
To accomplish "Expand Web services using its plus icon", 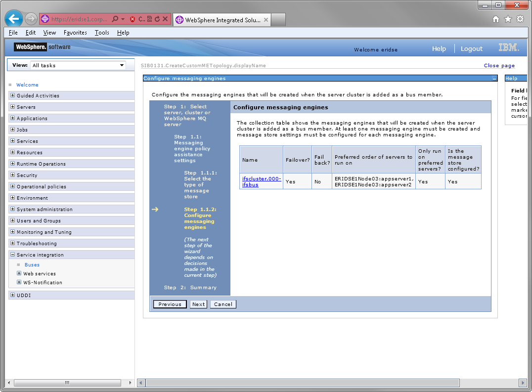I will pos(19,273).
